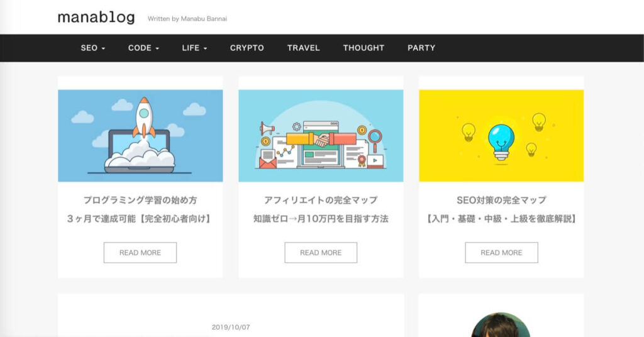Open the SEO対策の完全マップ article title

(x=501, y=200)
